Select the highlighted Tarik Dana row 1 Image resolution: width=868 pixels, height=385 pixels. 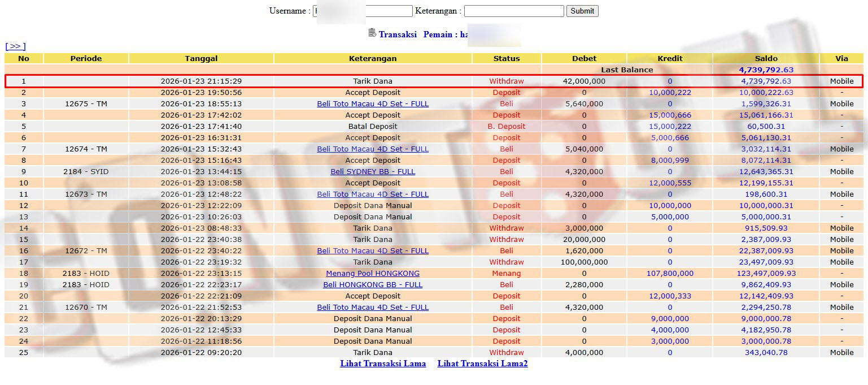click(373, 81)
